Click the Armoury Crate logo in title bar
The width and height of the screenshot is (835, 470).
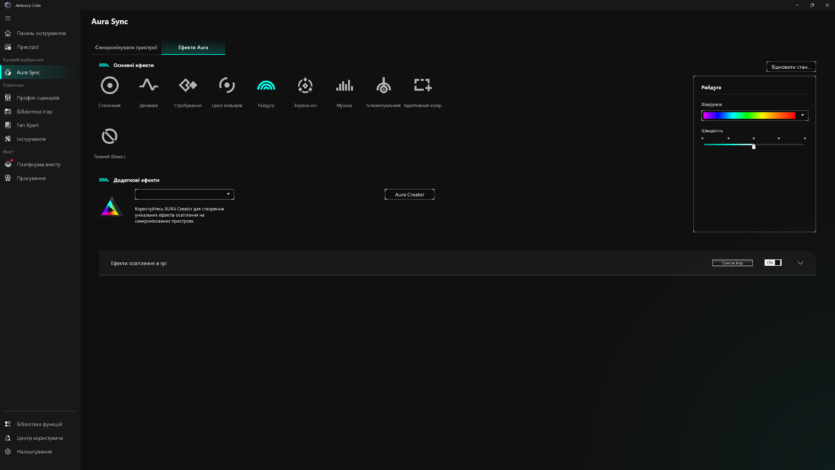point(7,5)
